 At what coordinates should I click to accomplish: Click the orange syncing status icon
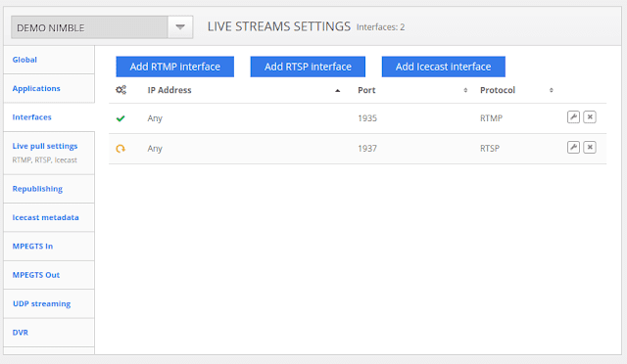pos(121,149)
